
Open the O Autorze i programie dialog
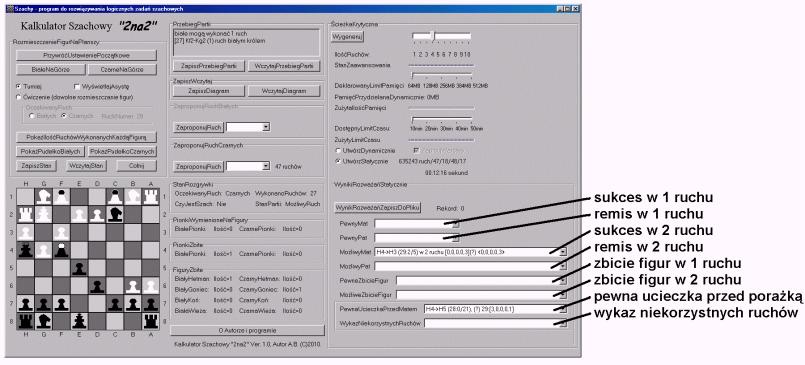[x=247, y=331]
